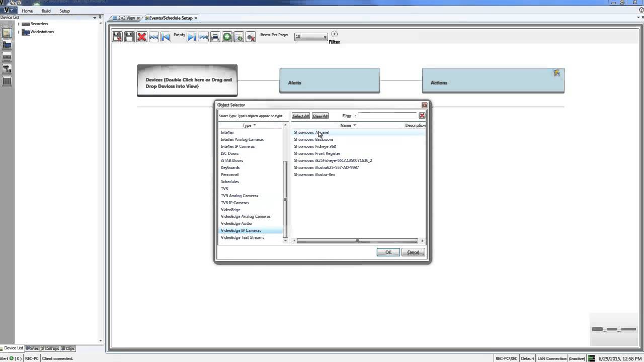Click the name list horizontal scrollbar
The image size is (644, 362).
pos(358,241)
